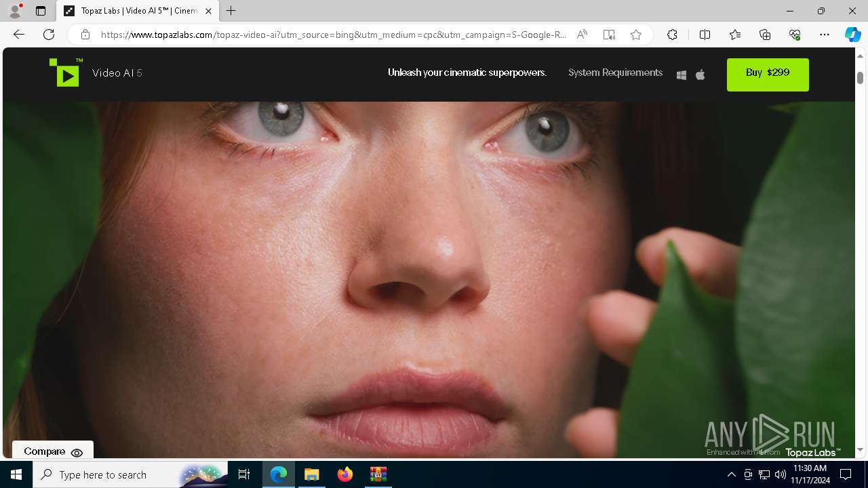Refresh the current page
The height and width of the screenshot is (488, 868).
pyautogui.click(x=49, y=35)
